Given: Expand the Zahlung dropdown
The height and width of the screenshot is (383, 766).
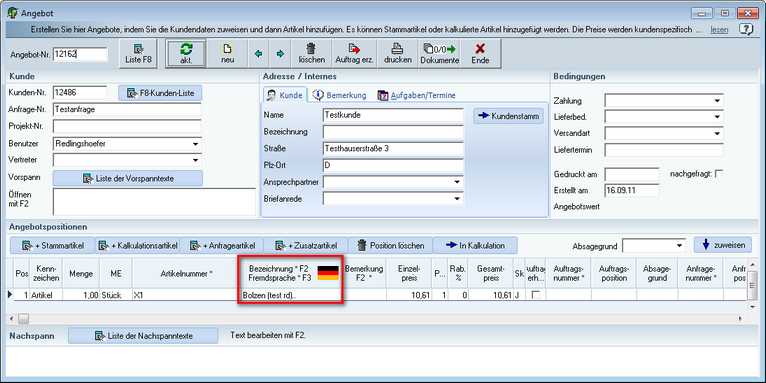Looking at the screenshot, I should click(717, 101).
